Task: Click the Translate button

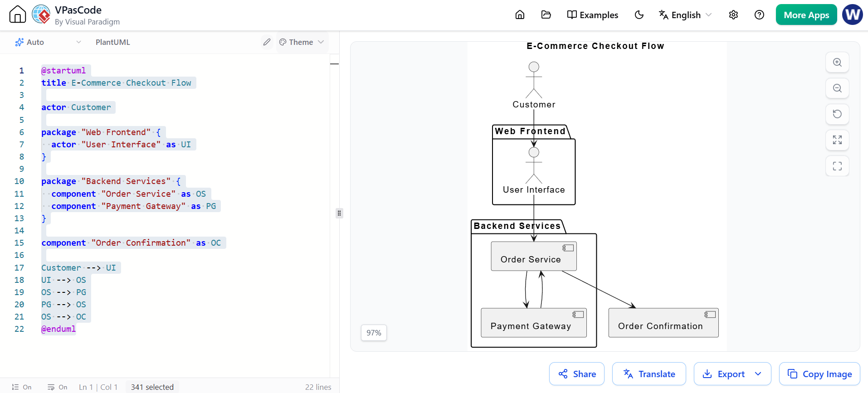Action: point(649,374)
